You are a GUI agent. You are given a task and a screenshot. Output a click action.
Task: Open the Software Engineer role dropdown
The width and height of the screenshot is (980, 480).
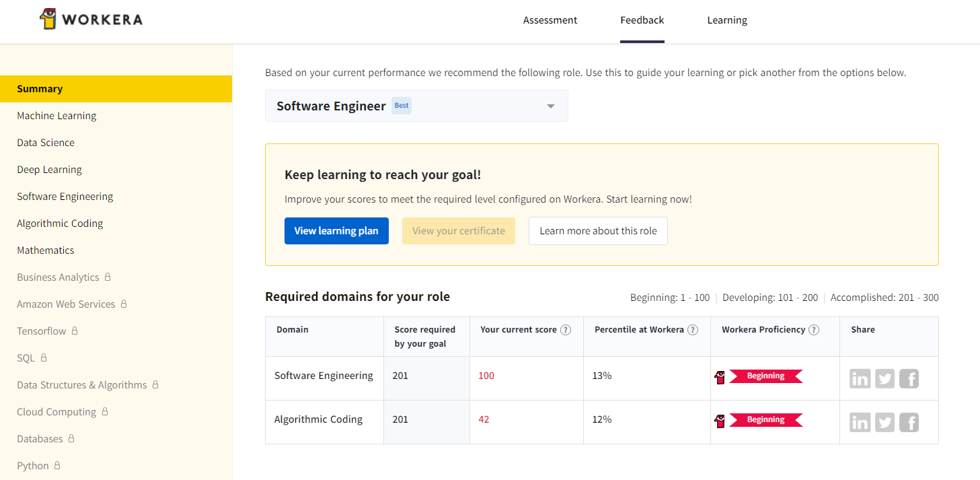click(x=416, y=106)
